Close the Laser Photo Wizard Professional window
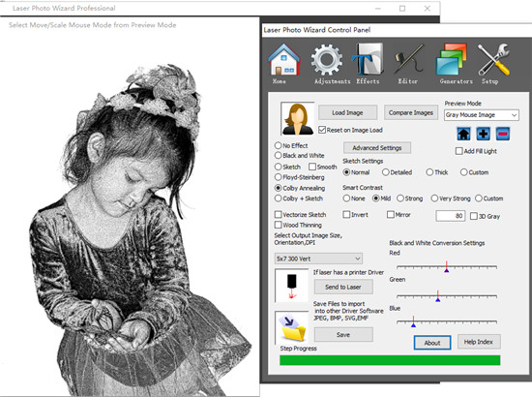The width and height of the screenshot is (532, 397). (428, 9)
